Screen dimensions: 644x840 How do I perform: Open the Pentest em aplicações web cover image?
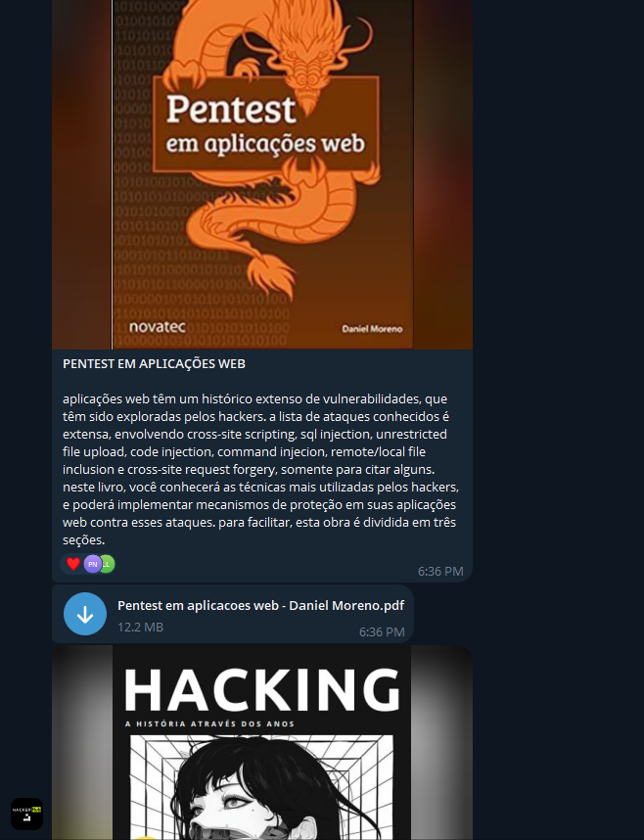click(262, 174)
